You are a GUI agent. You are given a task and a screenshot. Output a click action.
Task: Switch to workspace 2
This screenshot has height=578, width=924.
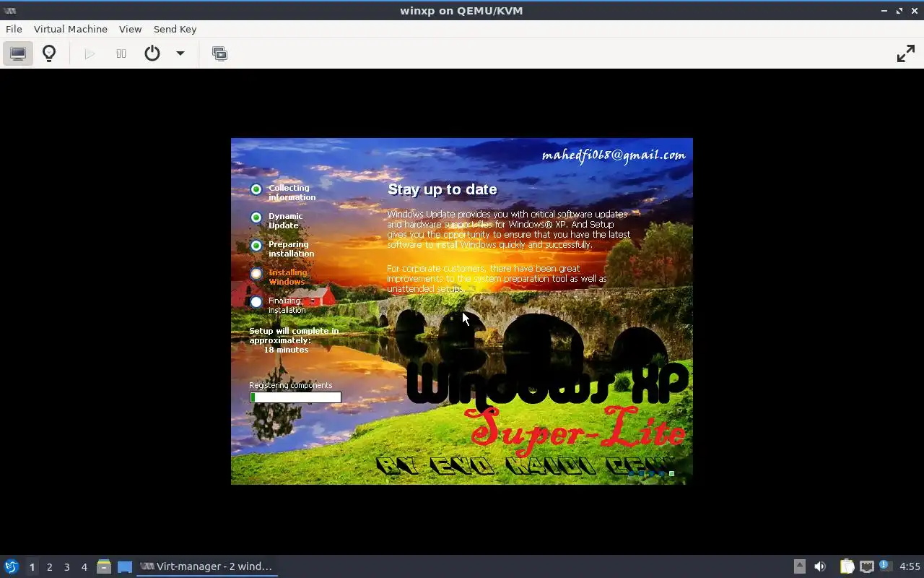(x=49, y=567)
